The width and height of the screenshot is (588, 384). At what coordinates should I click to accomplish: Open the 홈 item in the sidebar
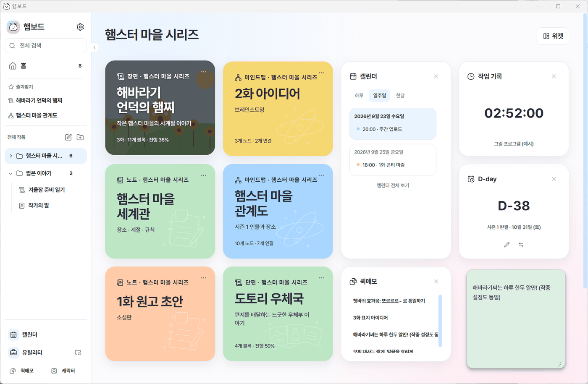[46, 66]
